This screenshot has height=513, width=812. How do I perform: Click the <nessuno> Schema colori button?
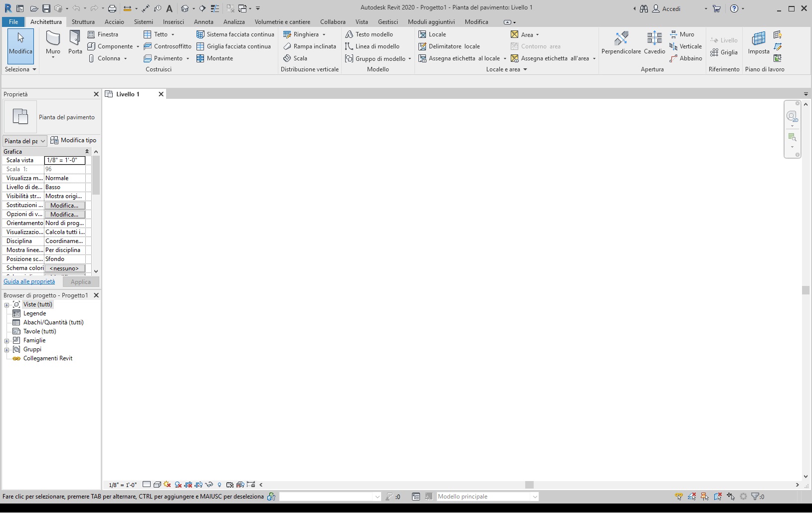[64, 268]
